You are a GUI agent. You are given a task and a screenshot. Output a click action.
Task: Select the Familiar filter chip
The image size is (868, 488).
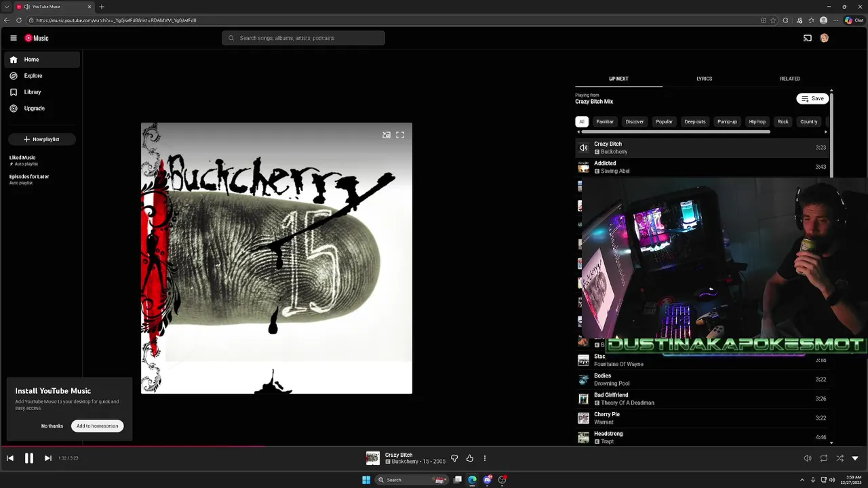[x=605, y=122]
